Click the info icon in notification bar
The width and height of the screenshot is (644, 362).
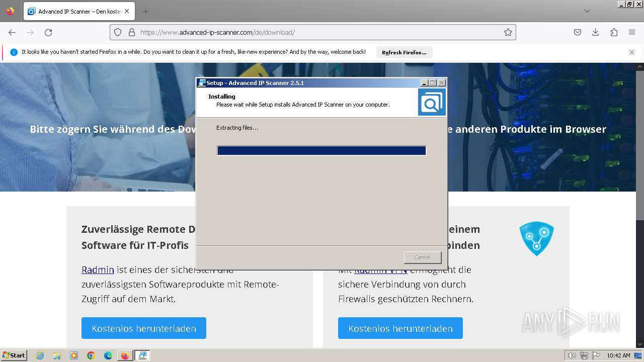pos(14,52)
